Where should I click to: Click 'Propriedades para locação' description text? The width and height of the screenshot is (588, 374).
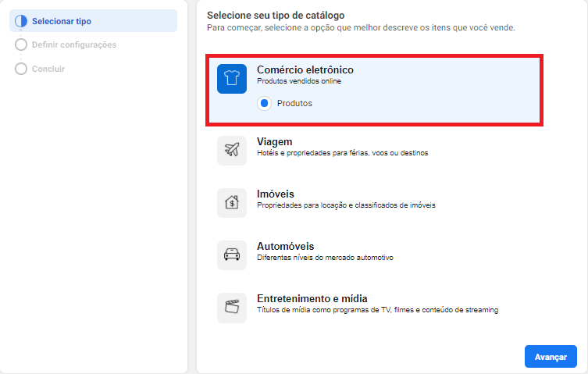click(x=346, y=205)
